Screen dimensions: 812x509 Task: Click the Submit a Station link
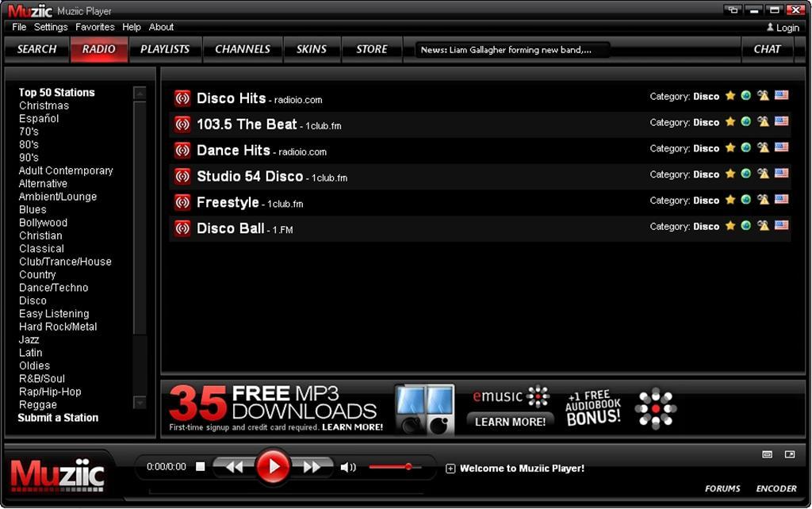click(56, 417)
